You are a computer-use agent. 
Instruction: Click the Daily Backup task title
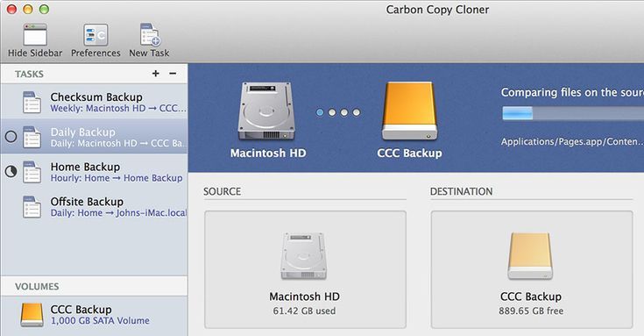[x=83, y=132]
